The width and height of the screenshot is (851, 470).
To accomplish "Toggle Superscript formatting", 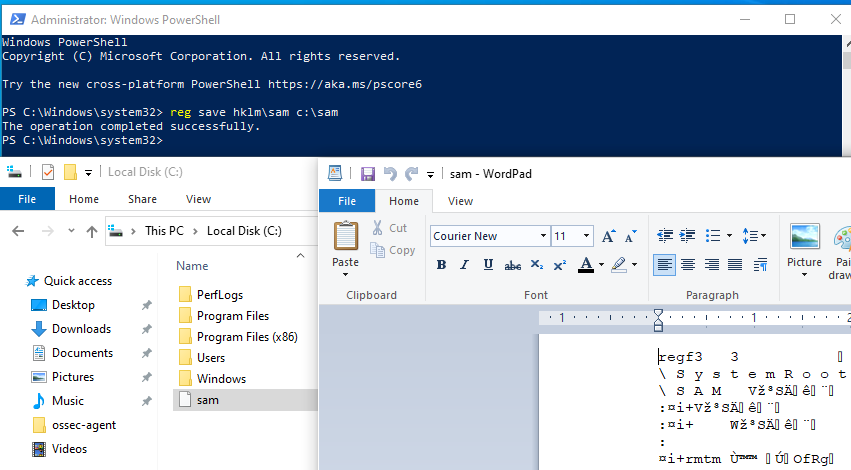I will point(560,265).
